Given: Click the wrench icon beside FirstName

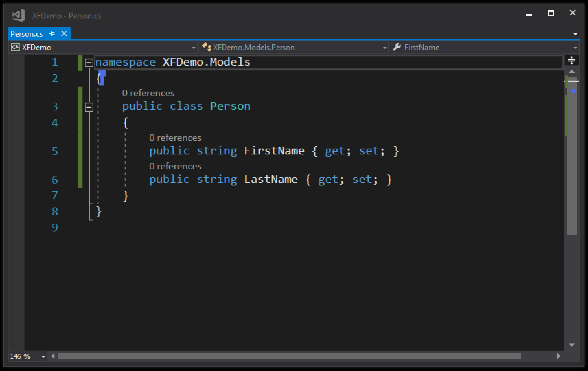Looking at the screenshot, I should click(x=397, y=47).
